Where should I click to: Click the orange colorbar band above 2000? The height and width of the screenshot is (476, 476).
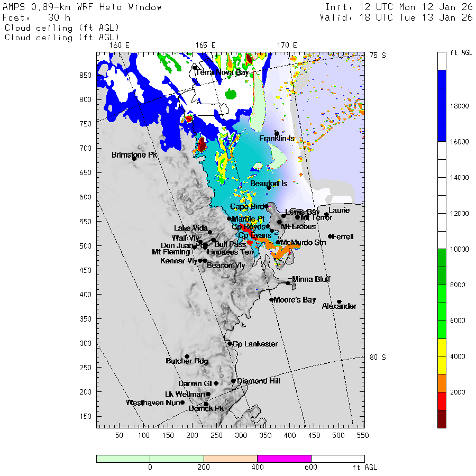(x=442, y=383)
